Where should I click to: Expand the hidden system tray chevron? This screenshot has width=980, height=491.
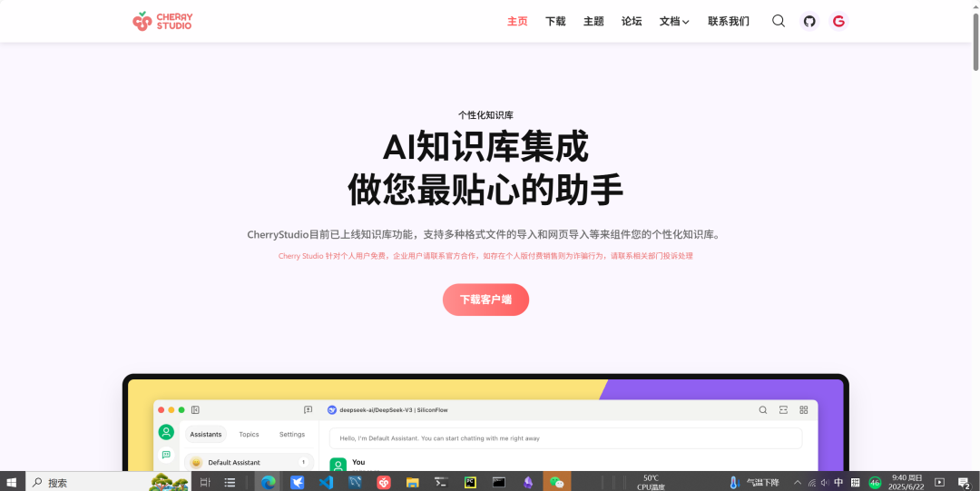click(x=797, y=482)
